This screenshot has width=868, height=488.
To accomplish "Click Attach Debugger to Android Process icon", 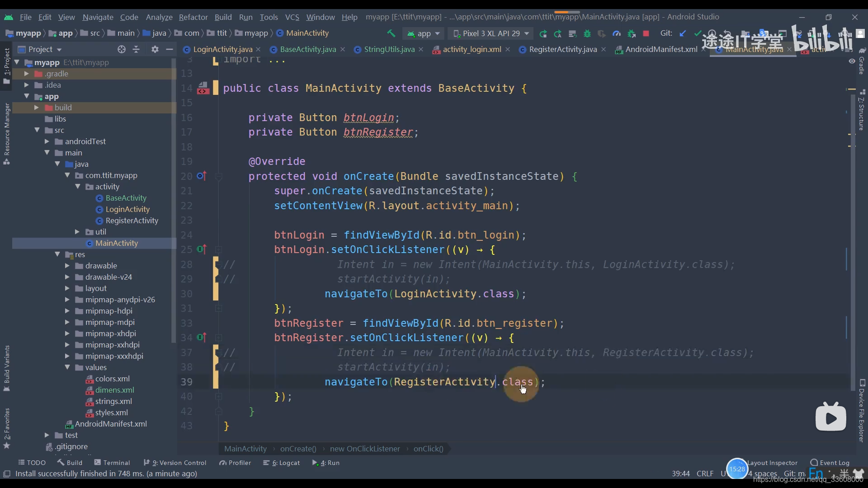I will [x=632, y=33].
